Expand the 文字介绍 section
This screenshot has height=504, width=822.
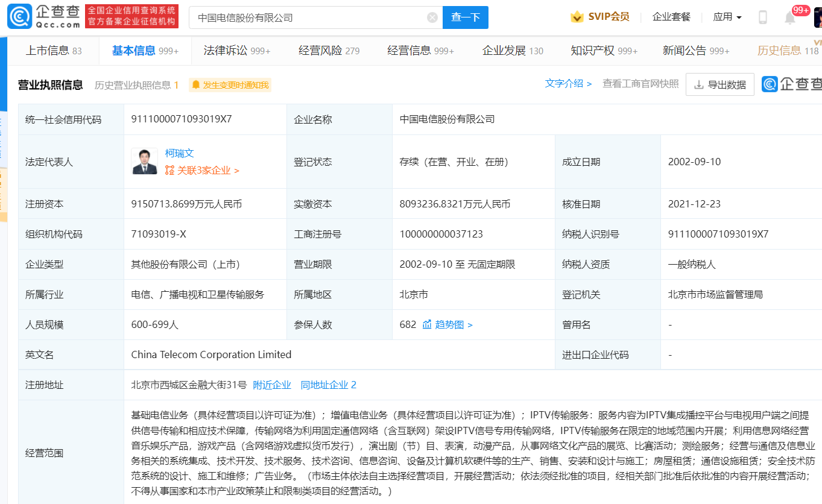568,84
